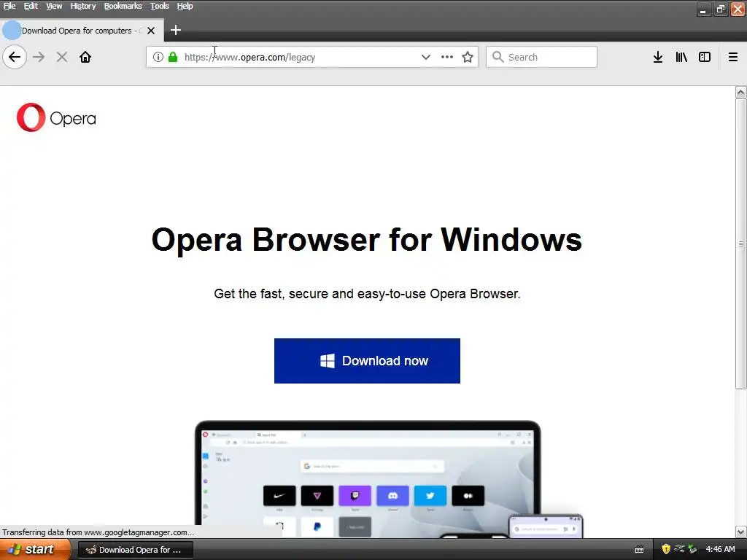This screenshot has height=560, width=747.
Task: Open the Firefox hamburger menu
Action: coord(733,57)
